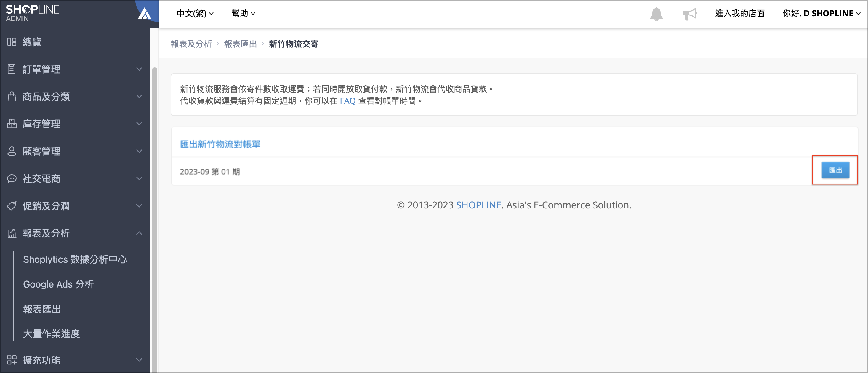Click 新竹物流交寄 breadcrumb text

[294, 44]
